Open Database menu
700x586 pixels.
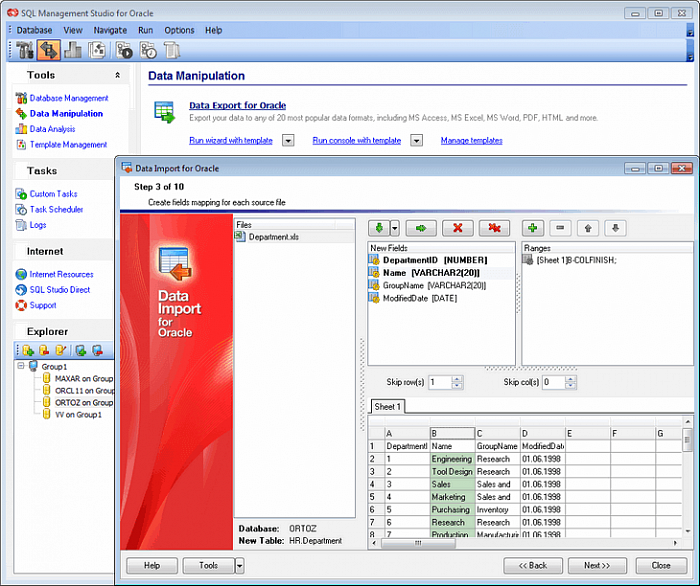(34, 30)
